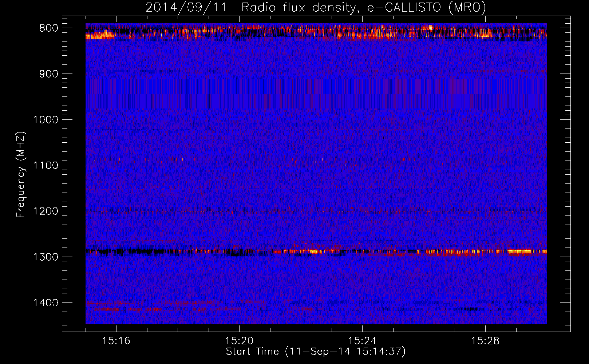589x364 pixels.
Task: Click the plot title '2014/09/11 Radio flux density'
Action: pyautogui.click(x=316, y=8)
